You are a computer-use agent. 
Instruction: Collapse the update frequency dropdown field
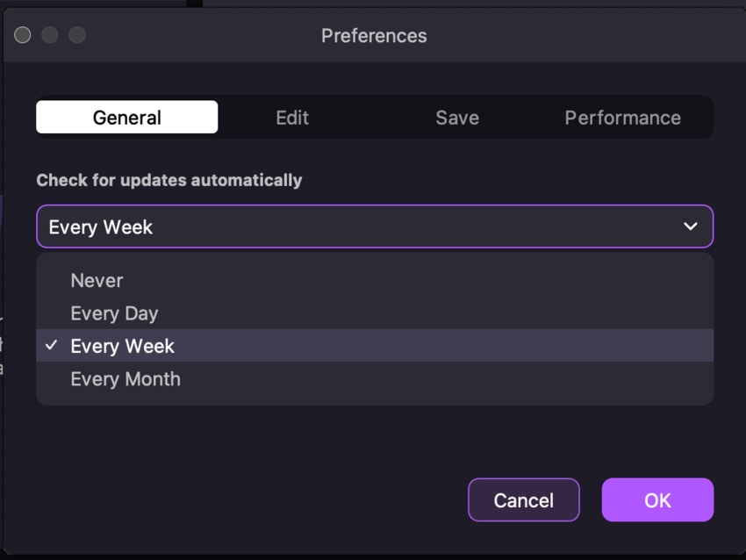[351, 226]
